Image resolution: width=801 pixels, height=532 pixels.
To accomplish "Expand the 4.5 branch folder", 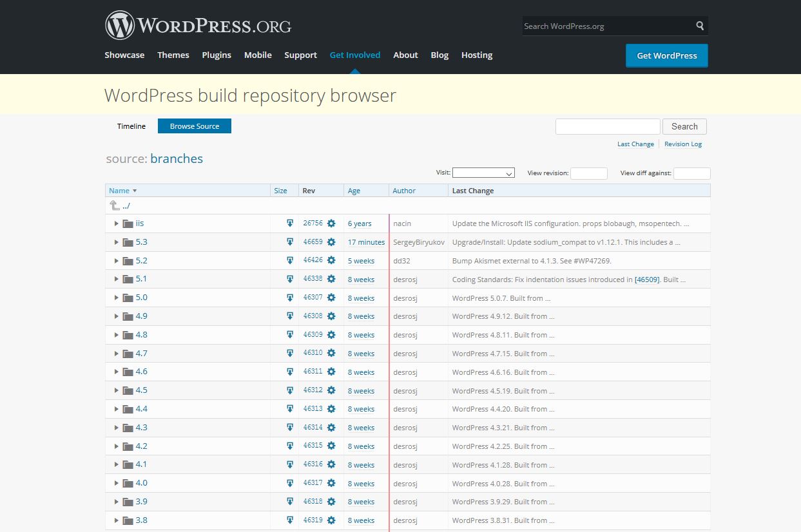I will [x=117, y=390].
